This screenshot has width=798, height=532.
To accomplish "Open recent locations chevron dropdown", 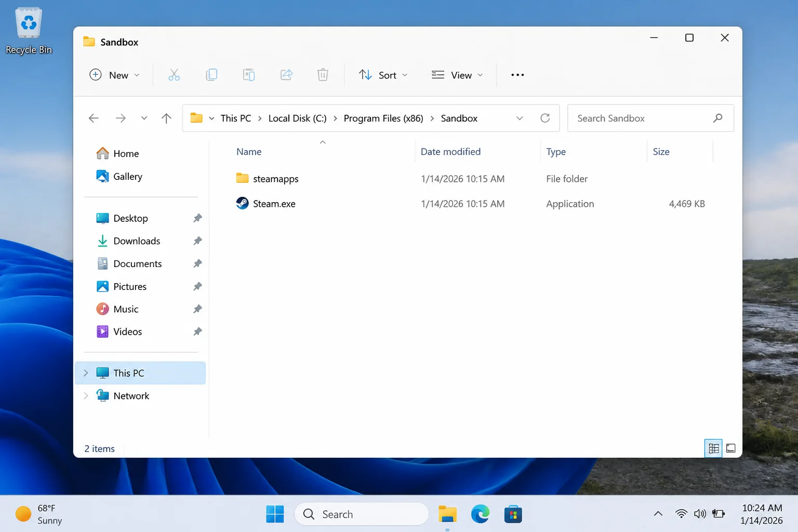I will tap(144, 118).
